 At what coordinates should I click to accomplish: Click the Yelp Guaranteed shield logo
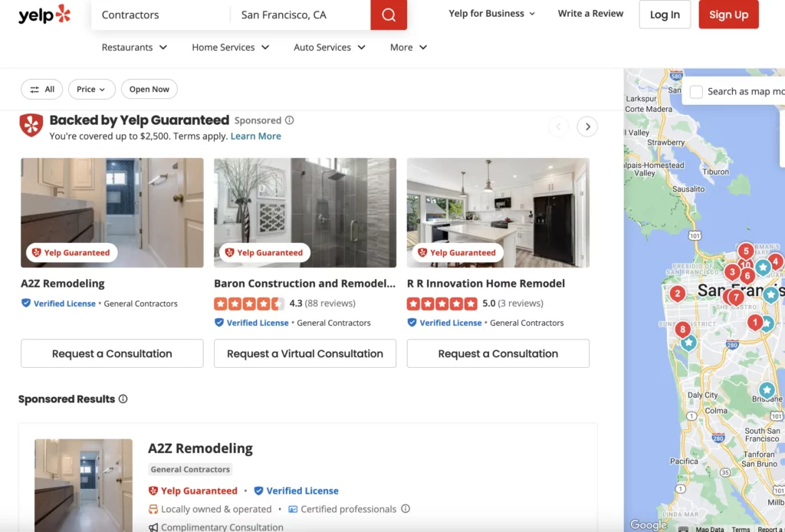click(31, 125)
